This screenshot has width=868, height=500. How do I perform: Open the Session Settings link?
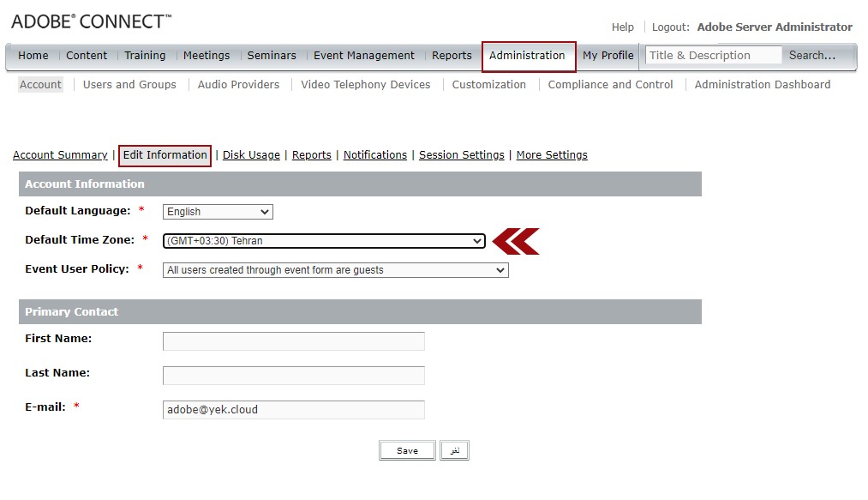462,155
